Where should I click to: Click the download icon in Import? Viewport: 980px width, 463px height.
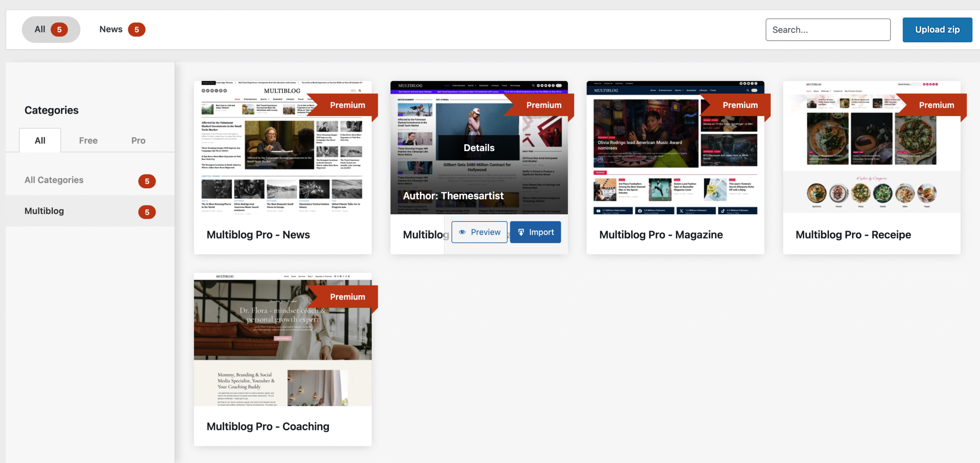click(521, 232)
